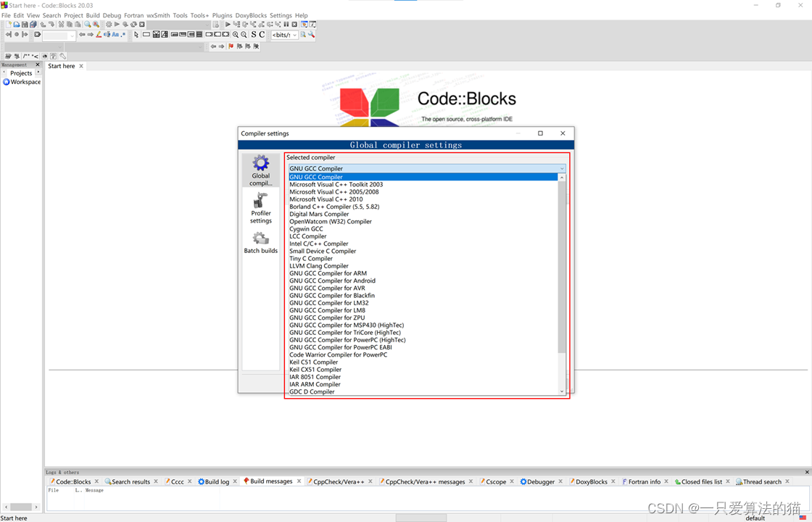Screen dimensions: 812x522
Task: Click the Undo toolbar icon
Action: 43,25
